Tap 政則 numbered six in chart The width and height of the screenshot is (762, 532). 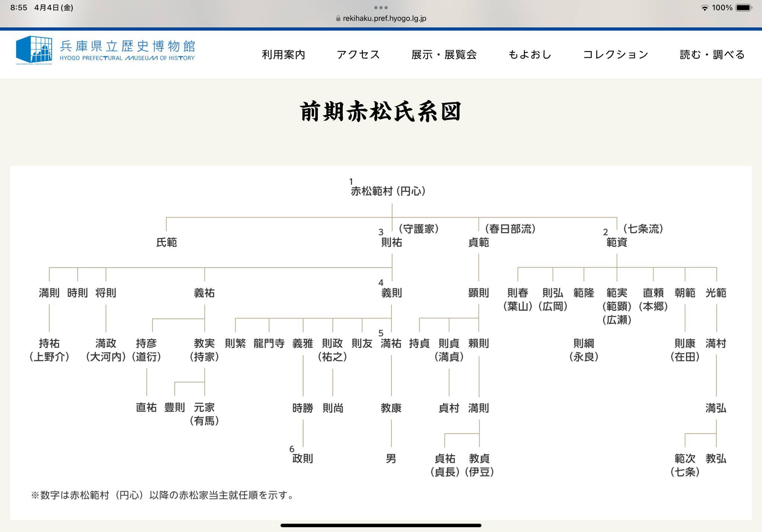302,458
